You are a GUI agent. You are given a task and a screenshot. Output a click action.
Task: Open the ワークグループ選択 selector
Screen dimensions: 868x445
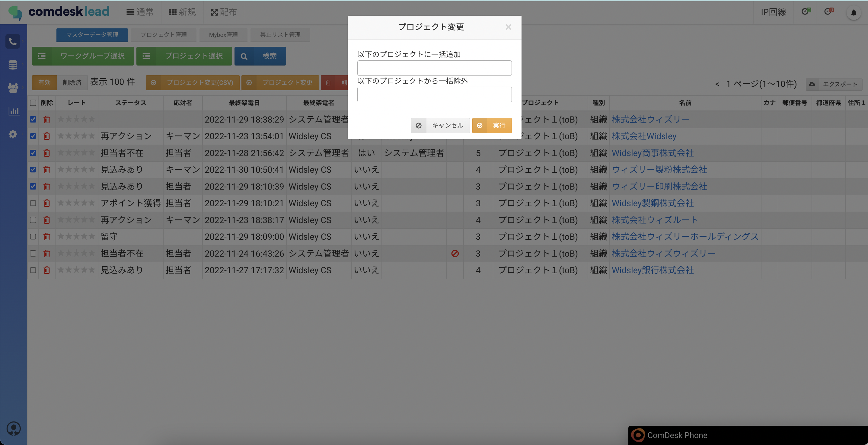pos(83,56)
